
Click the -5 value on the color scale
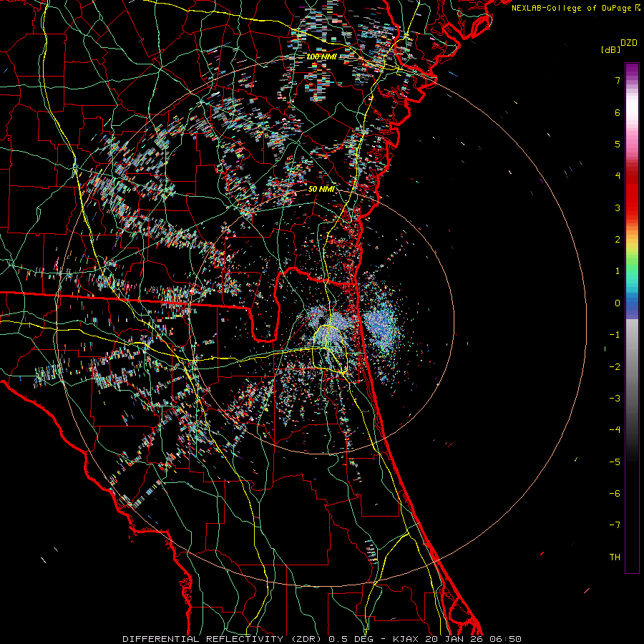pos(615,462)
